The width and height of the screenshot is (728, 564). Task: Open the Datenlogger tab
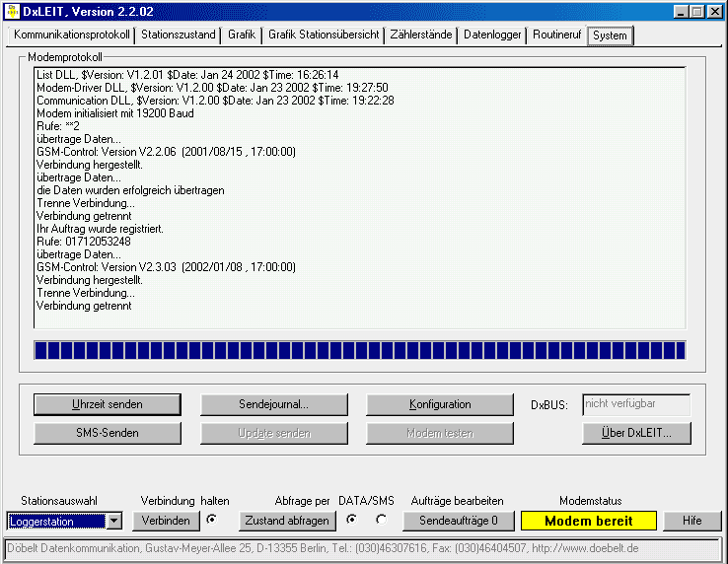point(492,35)
